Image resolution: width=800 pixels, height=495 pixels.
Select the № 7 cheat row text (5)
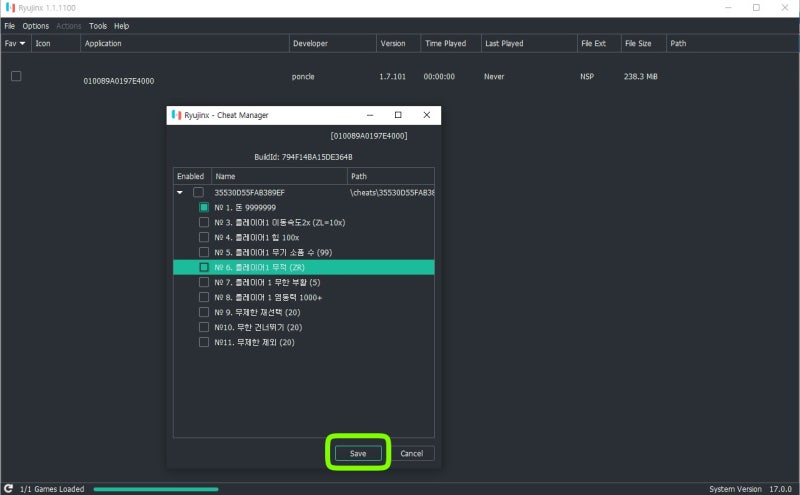pos(267,282)
